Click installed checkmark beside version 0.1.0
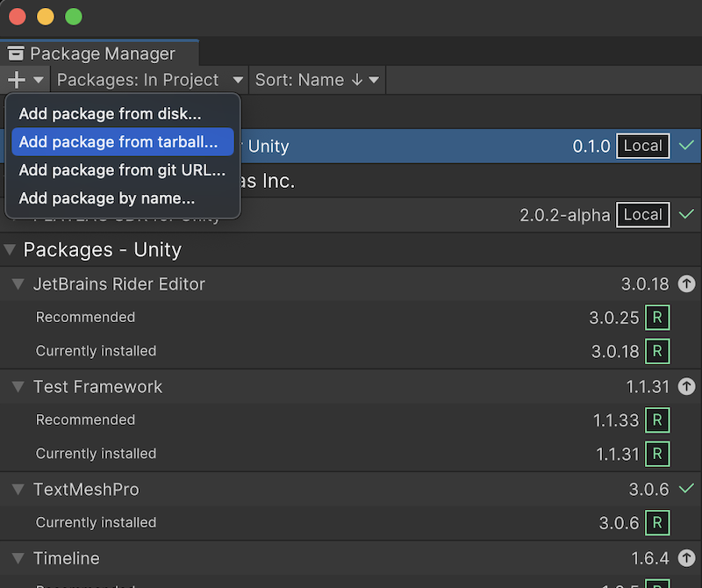The height and width of the screenshot is (588, 702). [x=686, y=146]
